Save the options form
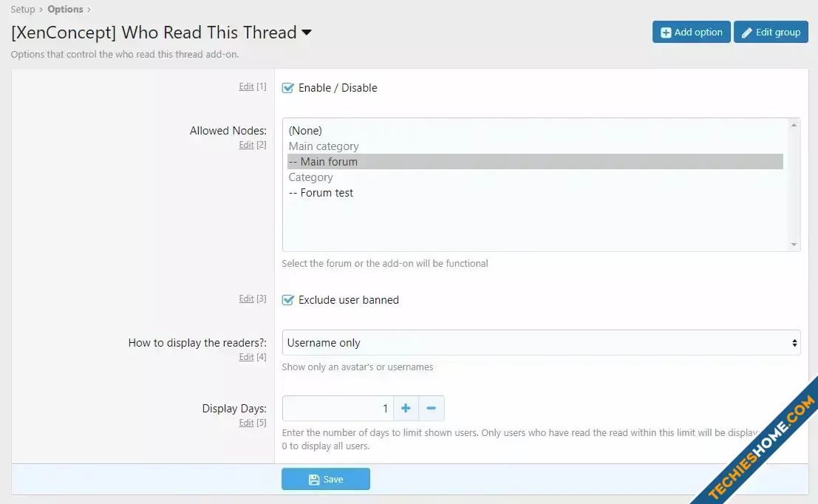The height and width of the screenshot is (504, 818). [326, 479]
